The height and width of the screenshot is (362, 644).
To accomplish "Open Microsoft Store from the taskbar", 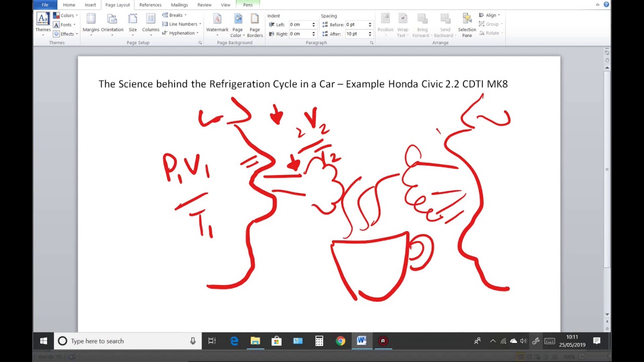I will pyautogui.click(x=276, y=341).
